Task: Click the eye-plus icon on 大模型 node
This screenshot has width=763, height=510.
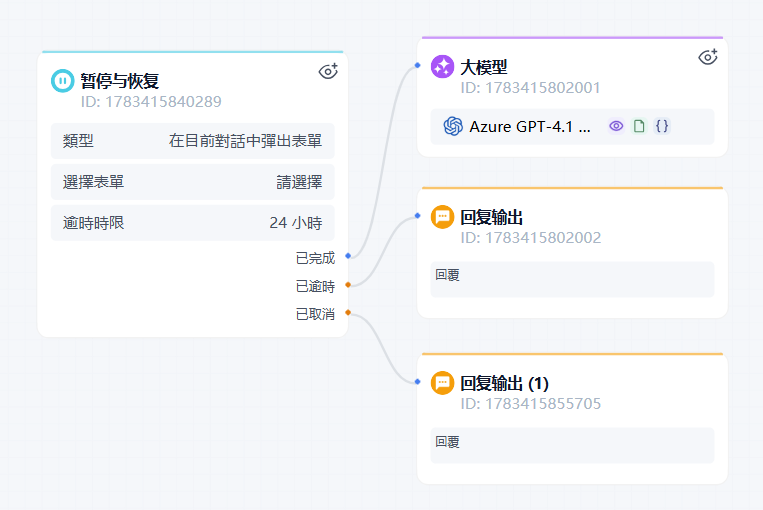Action: [708, 57]
